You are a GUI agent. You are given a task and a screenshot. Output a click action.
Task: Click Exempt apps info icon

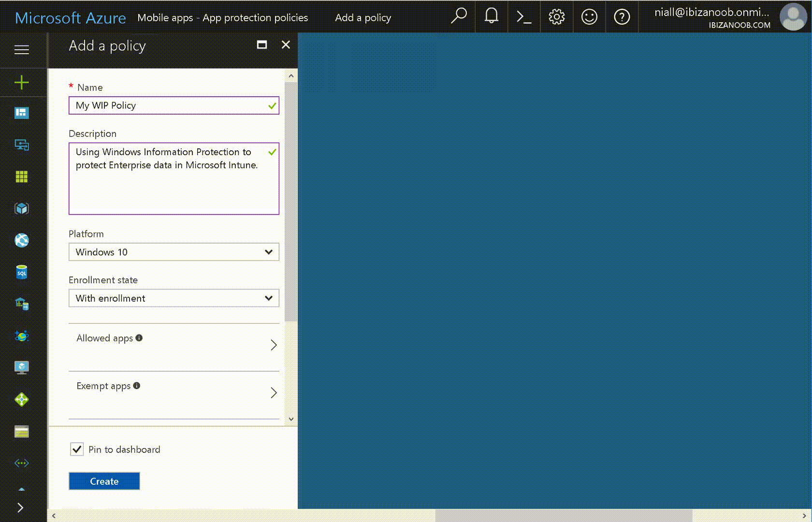pos(137,386)
